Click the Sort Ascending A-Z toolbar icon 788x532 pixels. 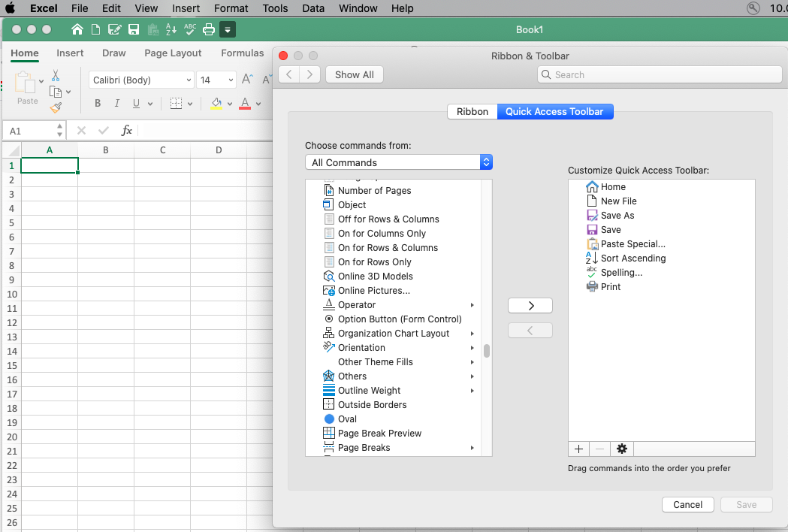171,29
